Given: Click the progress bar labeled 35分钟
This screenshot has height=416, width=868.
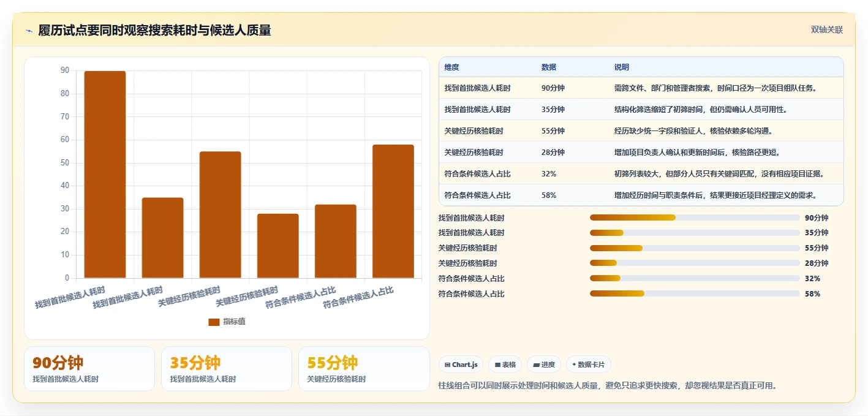Looking at the screenshot, I should click(x=695, y=233).
